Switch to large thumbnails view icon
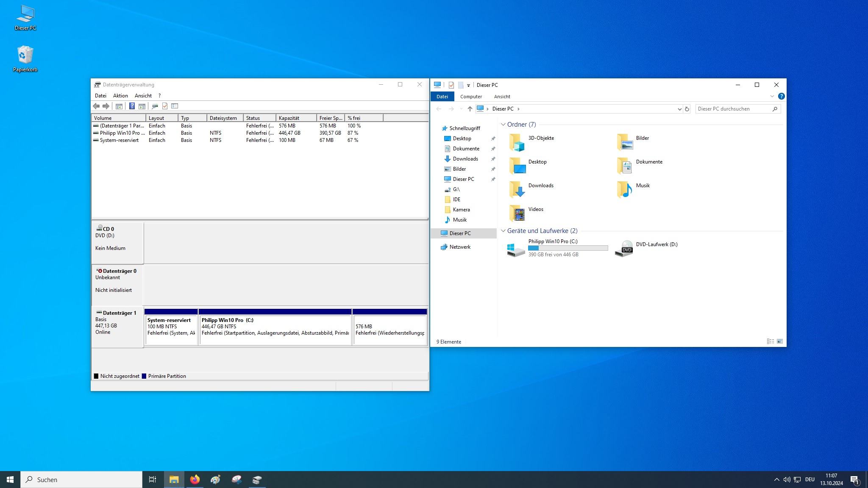Screen dimensions: 868x488 click(779, 341)
